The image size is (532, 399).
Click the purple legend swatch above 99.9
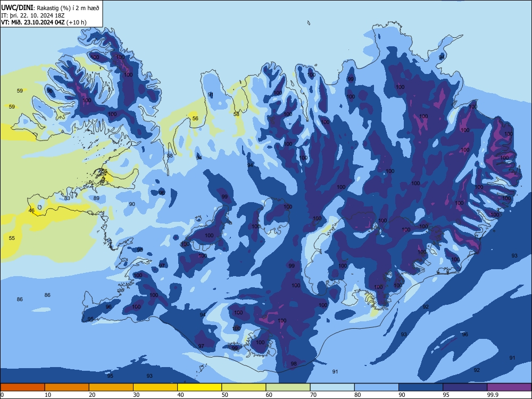509,387
